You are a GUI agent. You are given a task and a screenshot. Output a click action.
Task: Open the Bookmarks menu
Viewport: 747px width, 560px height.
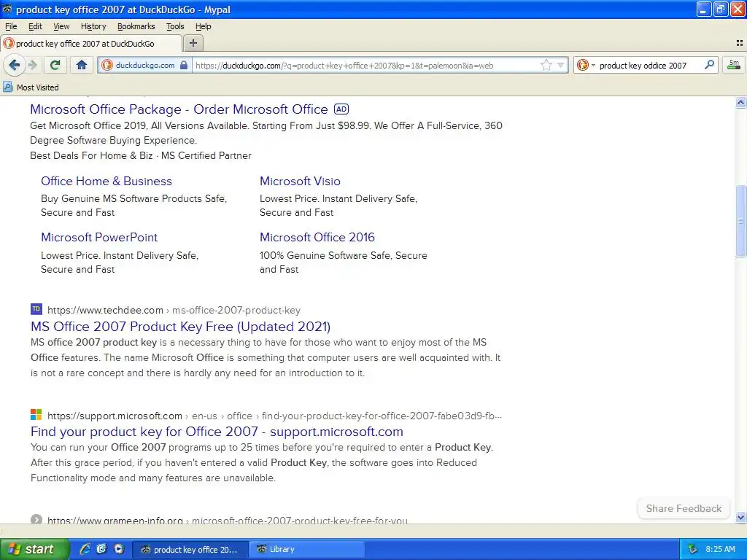[136, 26]
